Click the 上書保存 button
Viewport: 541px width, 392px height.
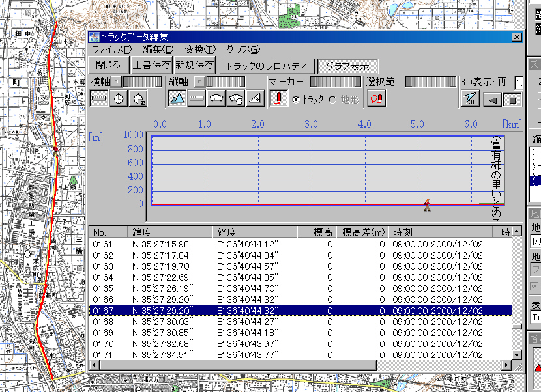click(151, 65)
